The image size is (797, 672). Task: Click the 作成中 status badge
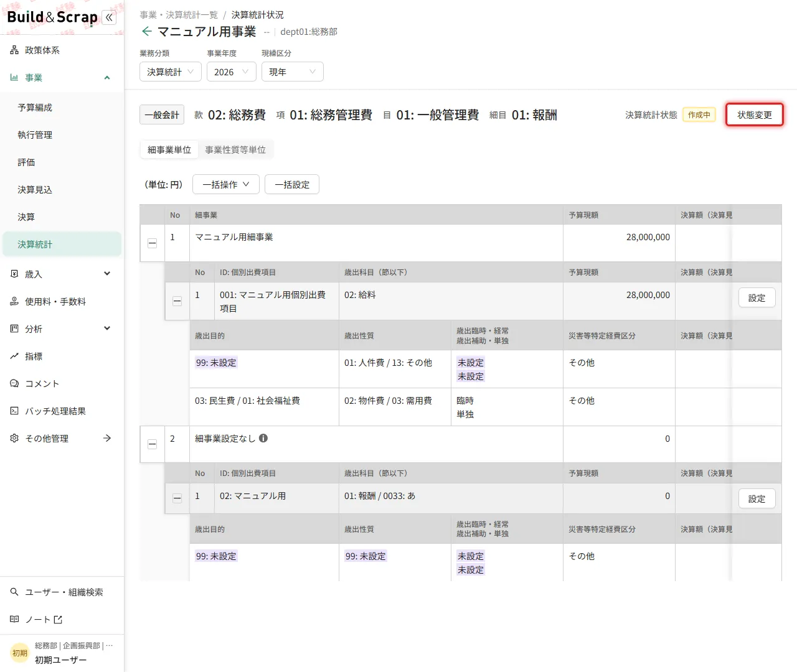pos(699,115)
